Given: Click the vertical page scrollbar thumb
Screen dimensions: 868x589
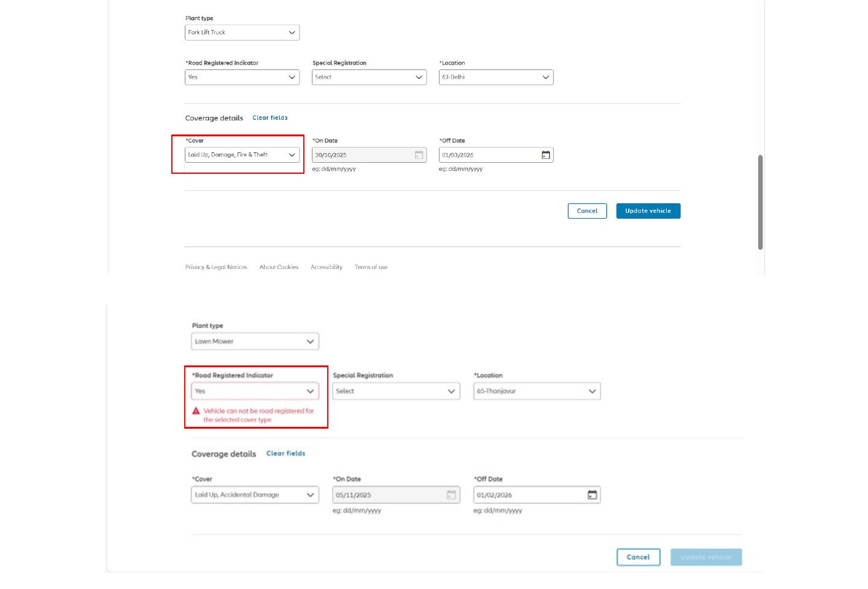Looking at the screenshot, I should (761, 202).
